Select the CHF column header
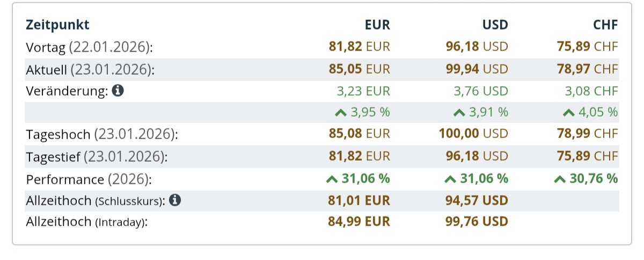The height and width of the screenshot is (260, 644). pos(605,25)
